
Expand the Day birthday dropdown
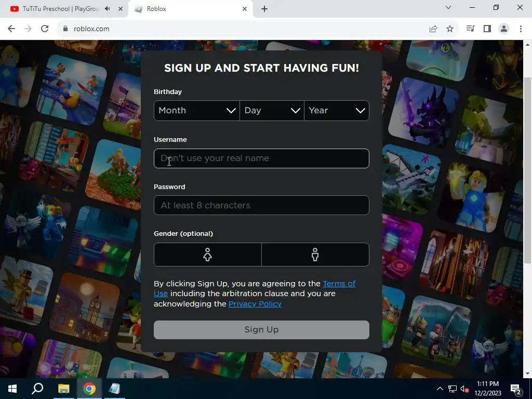tap(272, 111)
